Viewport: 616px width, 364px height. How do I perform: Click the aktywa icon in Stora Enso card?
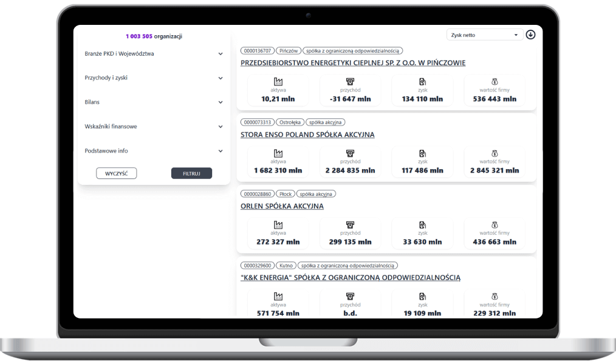[x=278, y=153]
